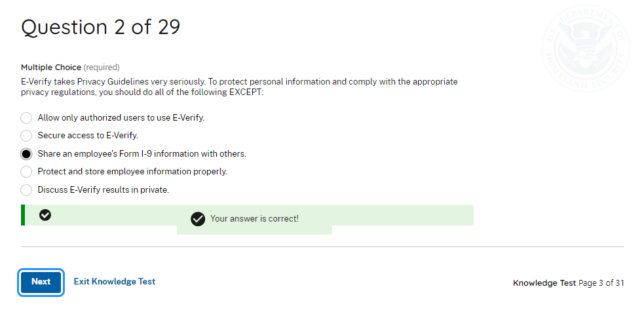Click the "Knowledge Test" footer label
The image size is (644, 314).
click(x=544, y=283)
